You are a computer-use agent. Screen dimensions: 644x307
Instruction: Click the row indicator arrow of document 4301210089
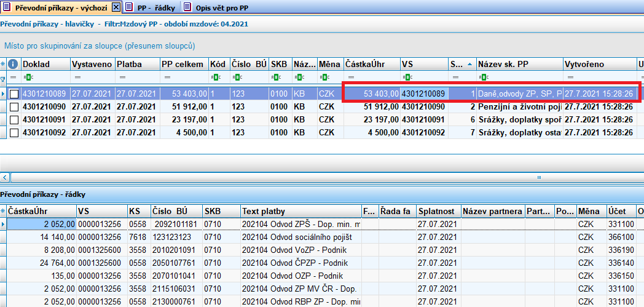click(3, 94)
